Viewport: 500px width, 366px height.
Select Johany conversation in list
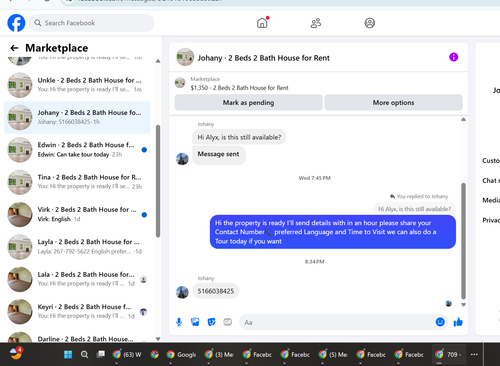77,117
